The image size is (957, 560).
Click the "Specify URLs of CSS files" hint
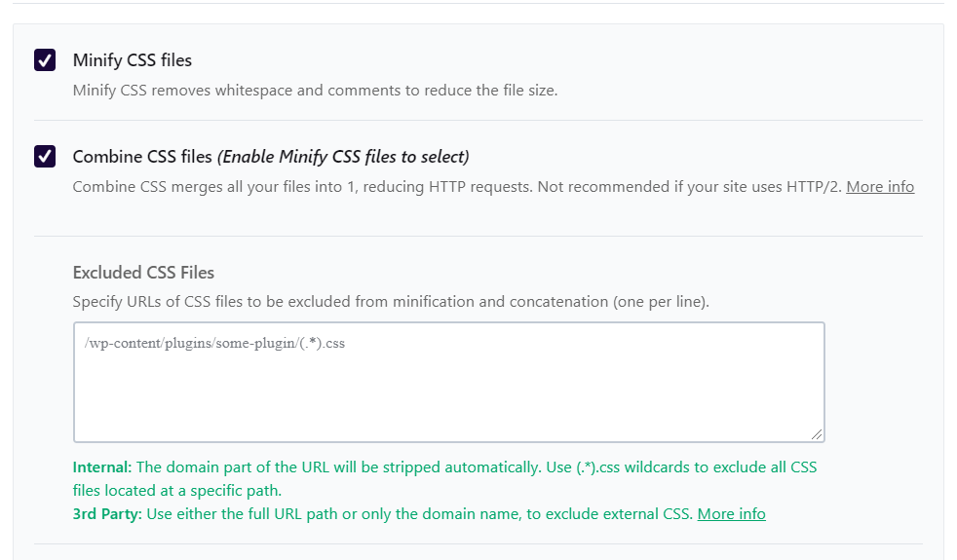(x=391, y=301)
